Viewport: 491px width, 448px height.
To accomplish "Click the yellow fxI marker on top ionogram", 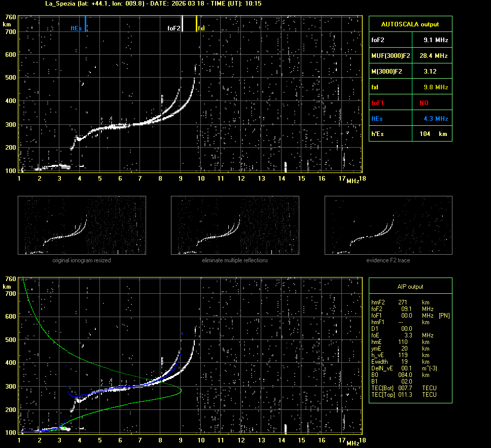I will click(x=196, y=24).
